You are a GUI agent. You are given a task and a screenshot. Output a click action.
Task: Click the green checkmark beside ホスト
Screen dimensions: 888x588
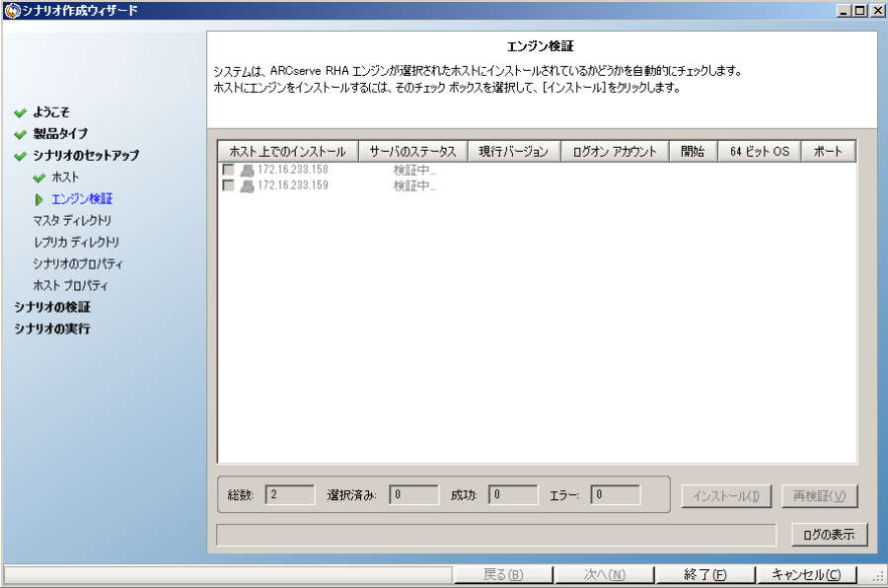pos(39,178)
